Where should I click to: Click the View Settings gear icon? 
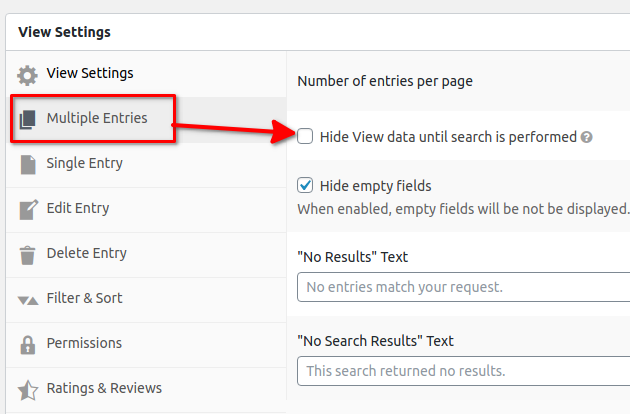(x=28, y=75)
